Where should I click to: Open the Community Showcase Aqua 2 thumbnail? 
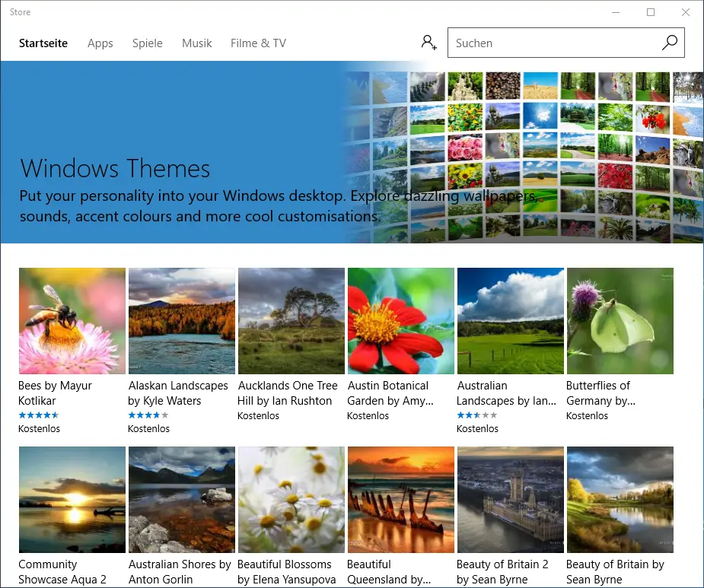(x=72, y=500)
